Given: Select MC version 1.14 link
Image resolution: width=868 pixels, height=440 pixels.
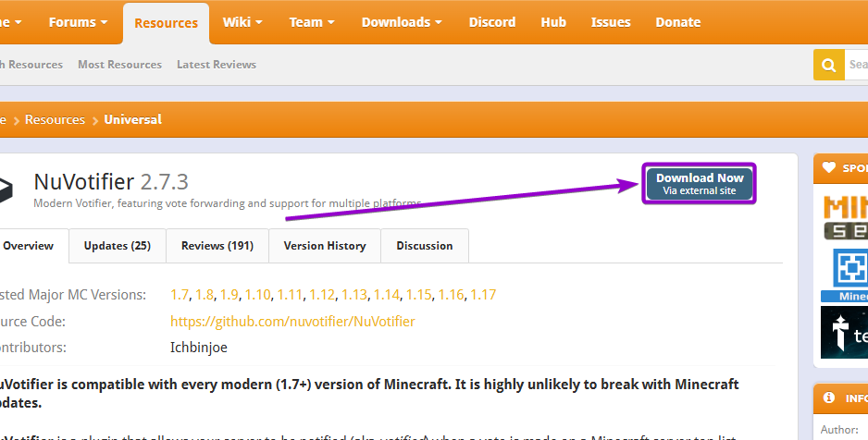Looking at the screenshot, I should tap(387, 295).
